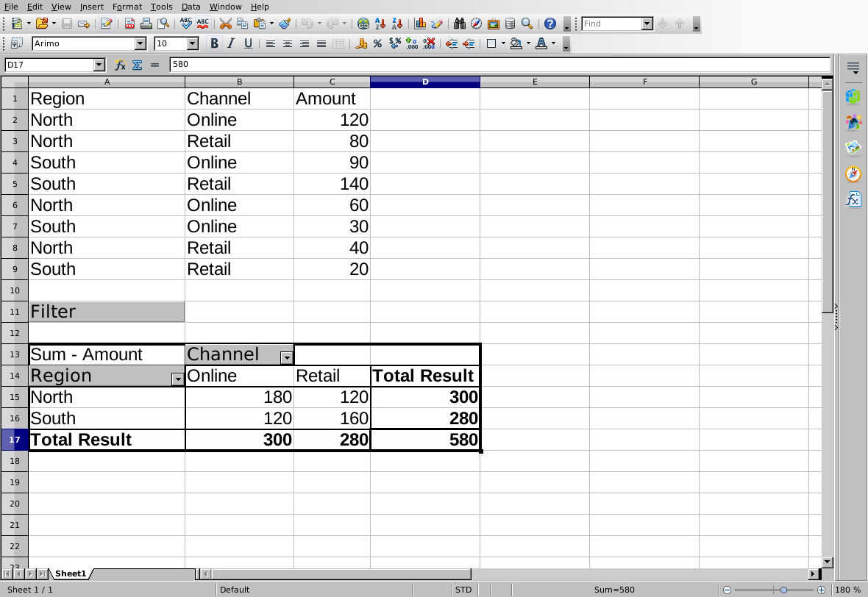Open the Insert menu
The image size is (868, 597).
click(x=91, y=7)
